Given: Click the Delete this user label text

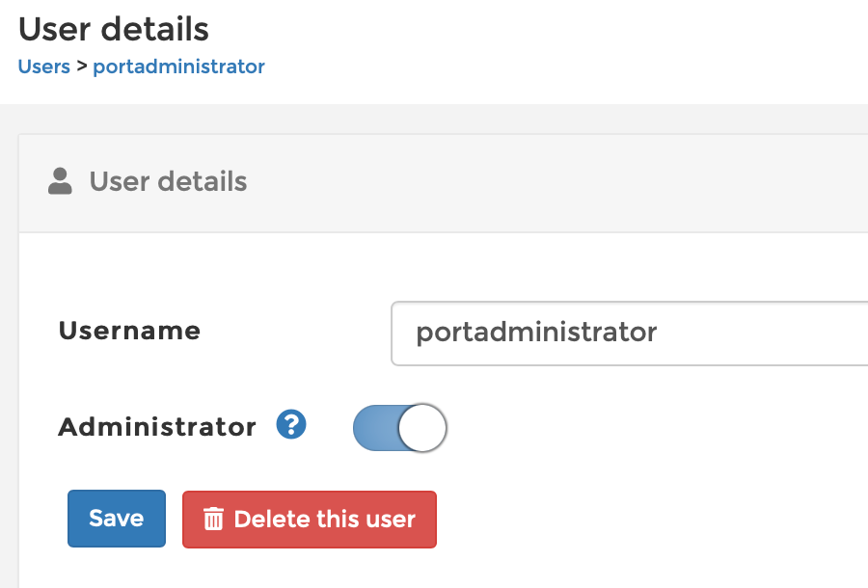Looking at the screenshot, I should tap(324, 520).
